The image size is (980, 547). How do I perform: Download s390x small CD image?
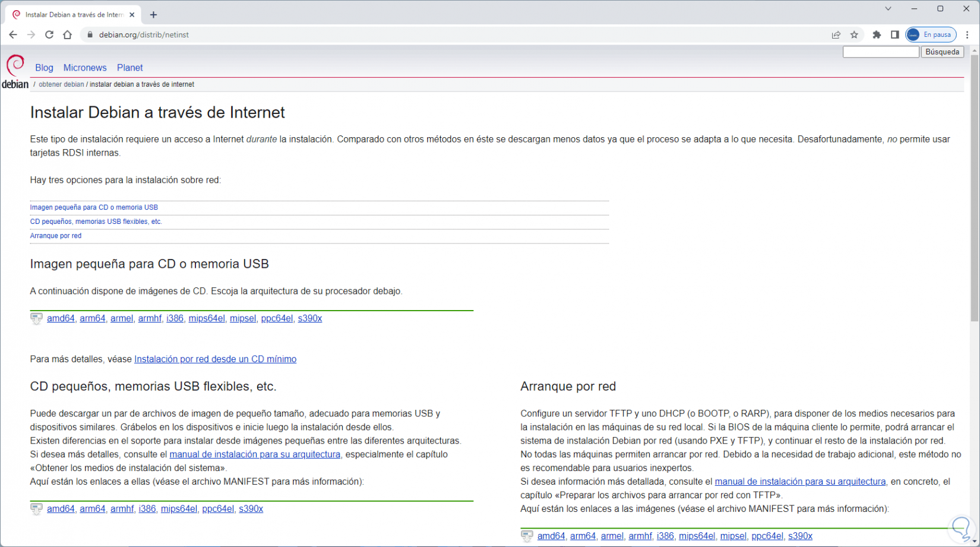310,318
